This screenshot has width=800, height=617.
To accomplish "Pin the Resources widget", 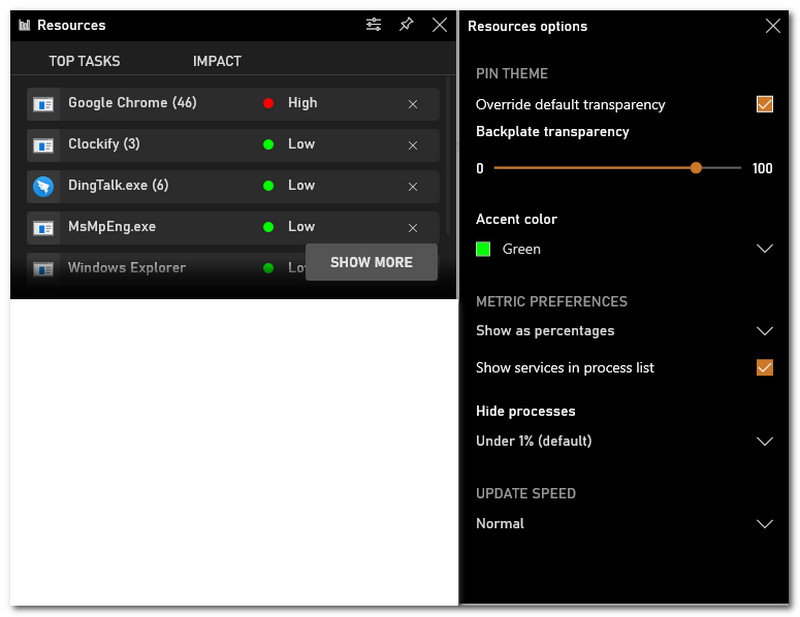I will click(x=406, y=25).
